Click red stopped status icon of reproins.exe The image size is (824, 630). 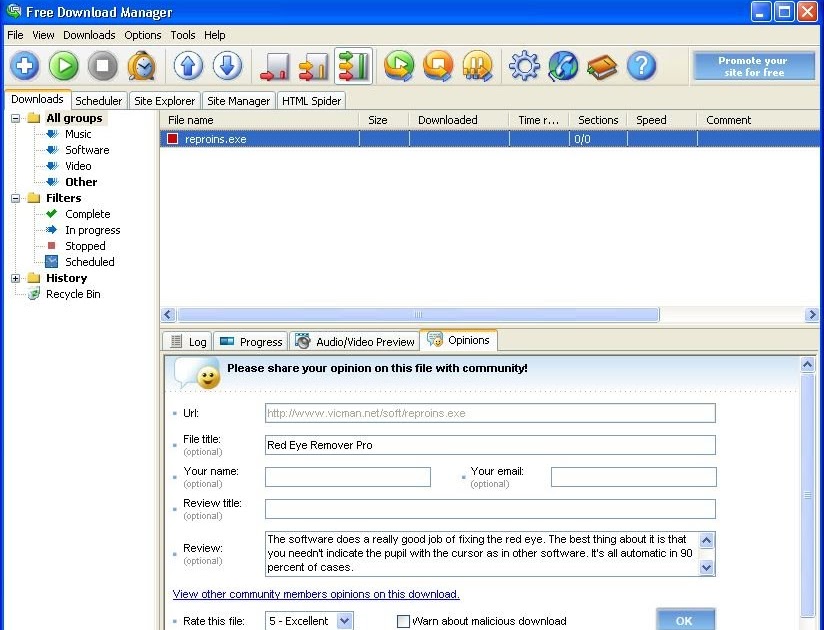pos(172,139)
